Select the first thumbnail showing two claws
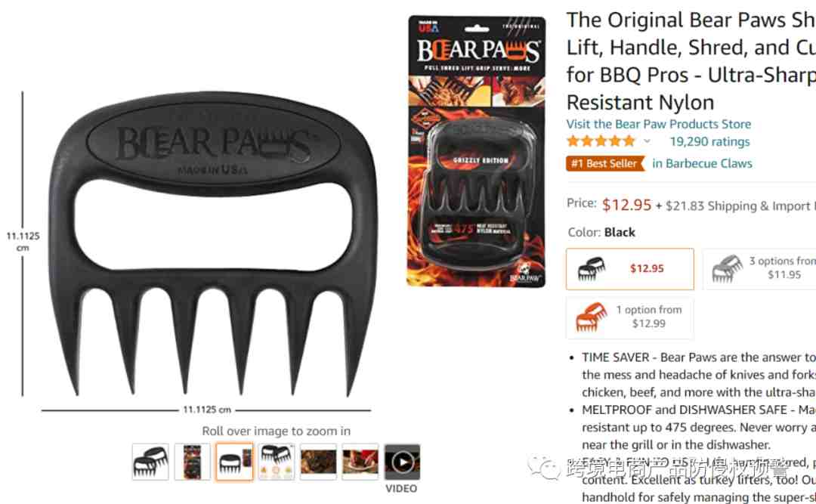Image resolution: width=816 pixels, height=504 pixels. point(150,462)
